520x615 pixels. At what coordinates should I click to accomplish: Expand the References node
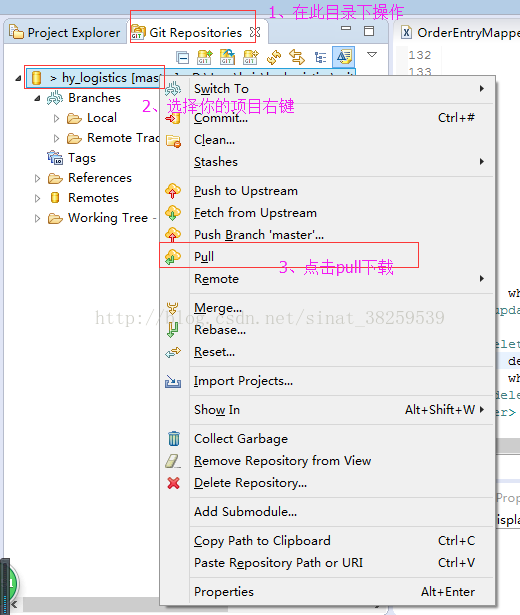[x=37, y=178]
